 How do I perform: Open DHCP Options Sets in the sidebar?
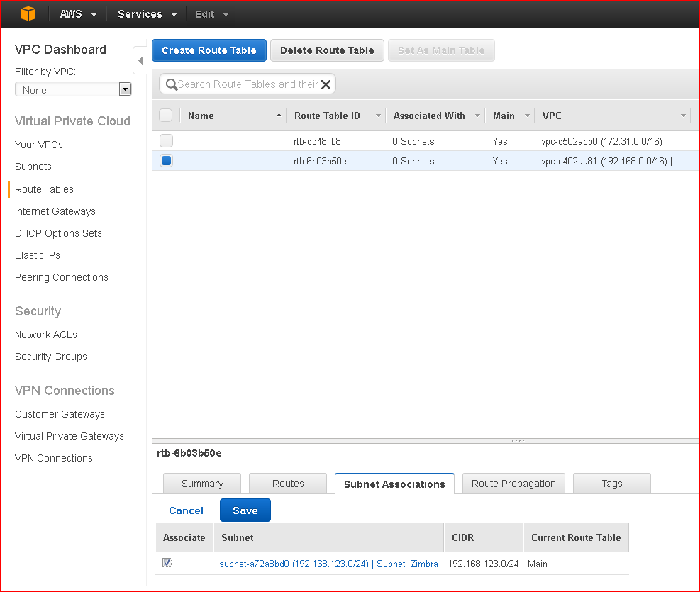point(58,233)
